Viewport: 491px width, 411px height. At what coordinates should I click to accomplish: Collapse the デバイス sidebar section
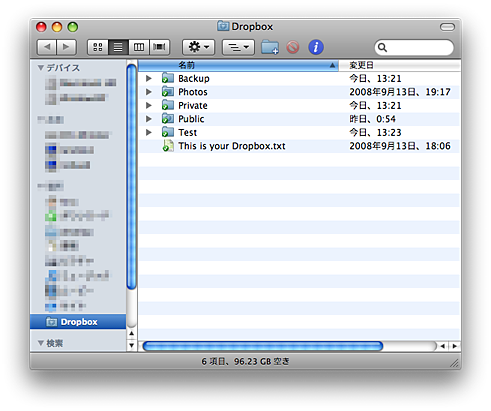coord(41,68)
